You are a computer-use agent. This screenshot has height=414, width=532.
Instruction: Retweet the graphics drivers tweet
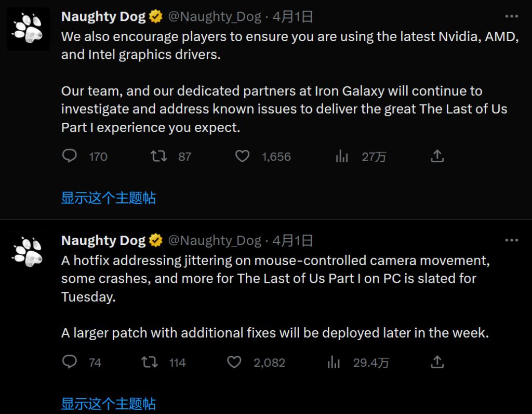[x=158, y=156]
